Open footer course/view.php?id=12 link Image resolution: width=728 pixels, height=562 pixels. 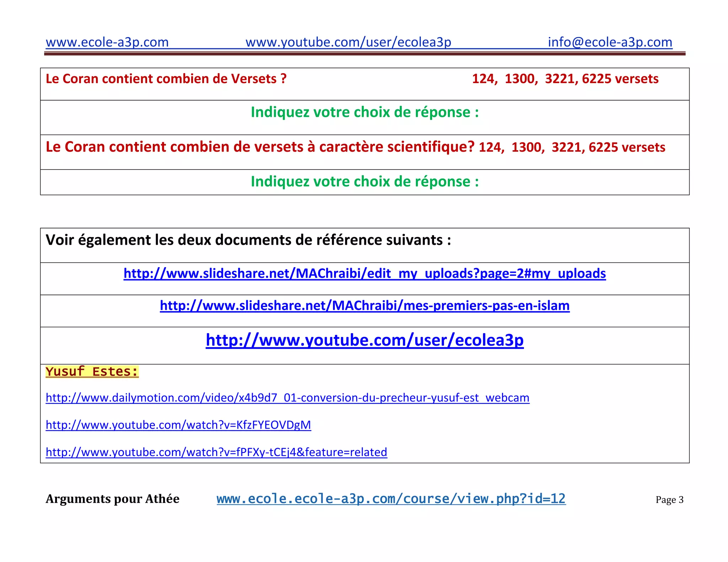point(391,499)
